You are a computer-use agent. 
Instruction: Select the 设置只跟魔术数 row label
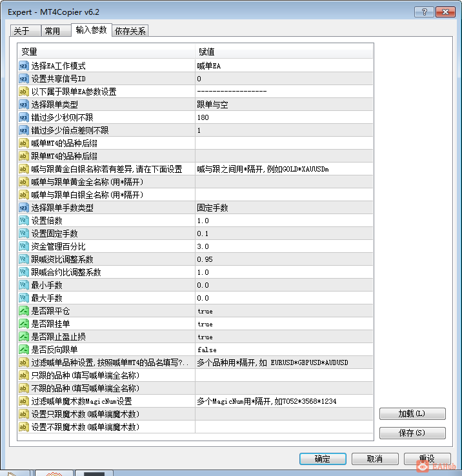(85, 414)
